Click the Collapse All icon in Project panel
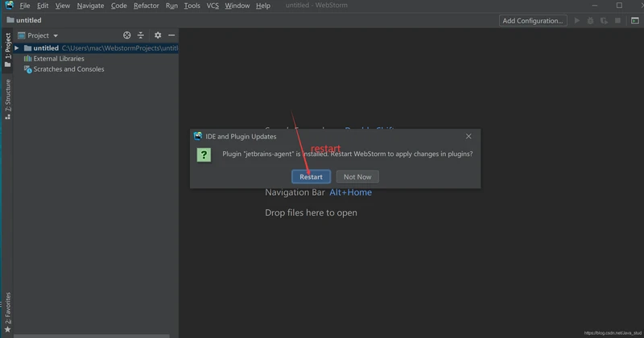 (x=141, y=35)
